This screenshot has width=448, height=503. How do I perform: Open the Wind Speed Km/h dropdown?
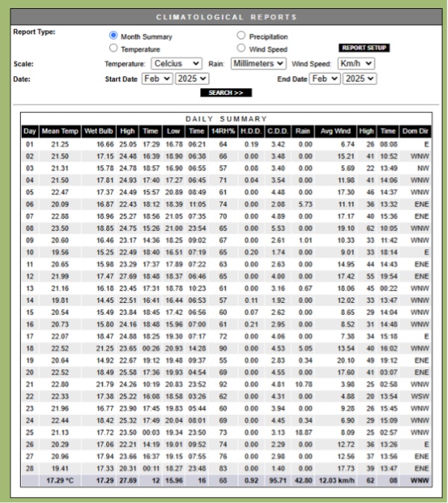pyautogui.click(x=356, y=64)
